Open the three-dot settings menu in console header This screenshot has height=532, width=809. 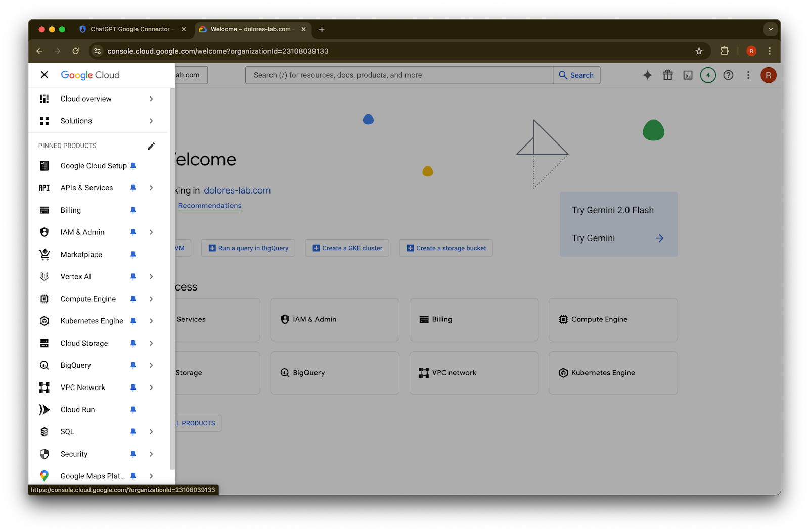click(x=748, y=75)
